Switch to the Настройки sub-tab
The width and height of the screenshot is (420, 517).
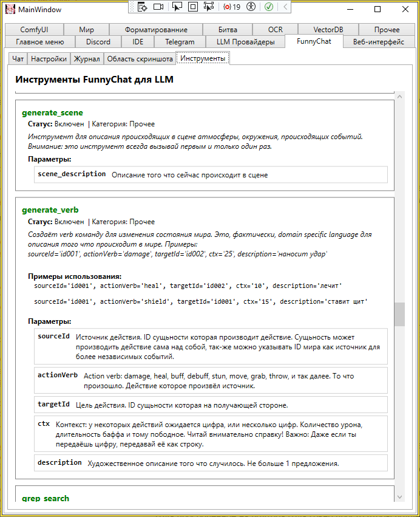(49, 59)
